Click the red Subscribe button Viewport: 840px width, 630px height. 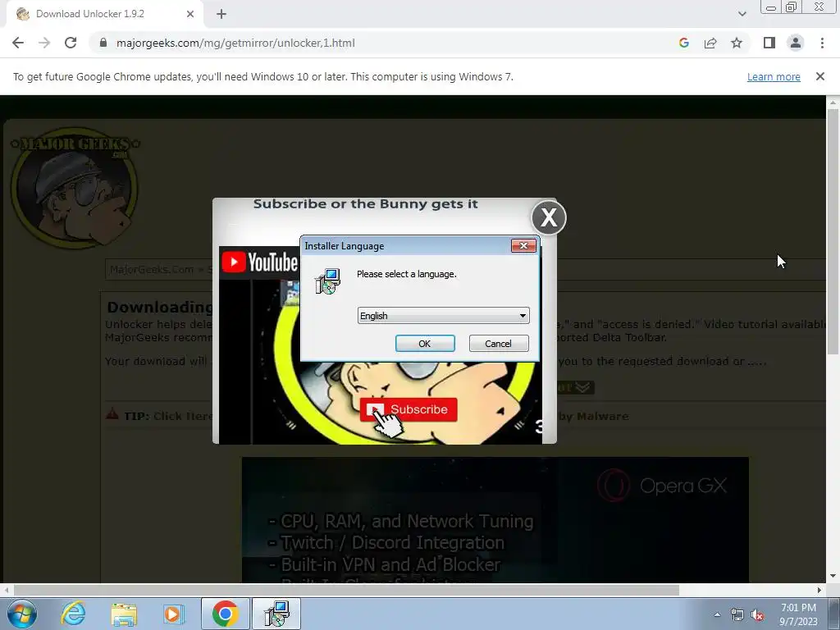click(409, 410)
